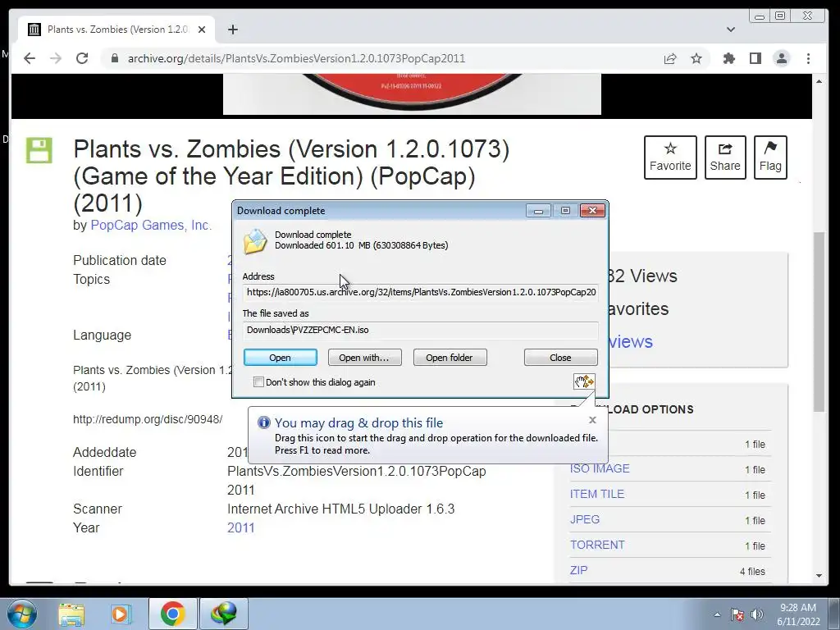Open Chrome profile avatar
The height and width of the screenshot is (630, 840).
tap(782, 58)
